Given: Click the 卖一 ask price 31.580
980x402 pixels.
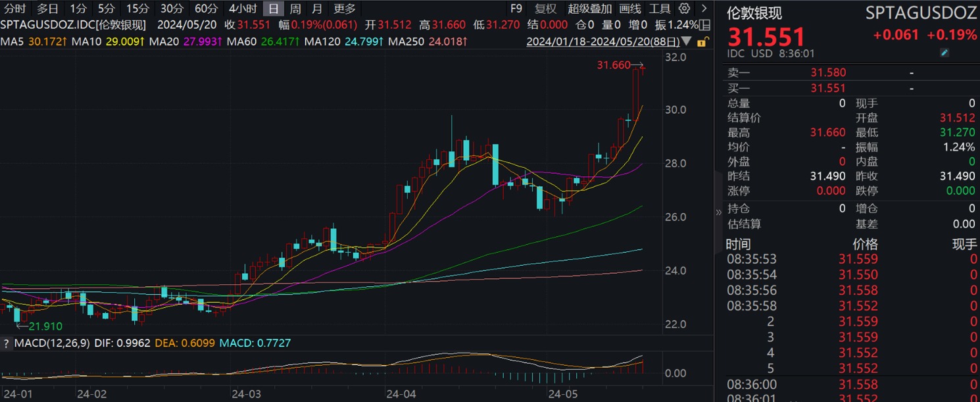Looking at the screenshot, I should (828, 72).
